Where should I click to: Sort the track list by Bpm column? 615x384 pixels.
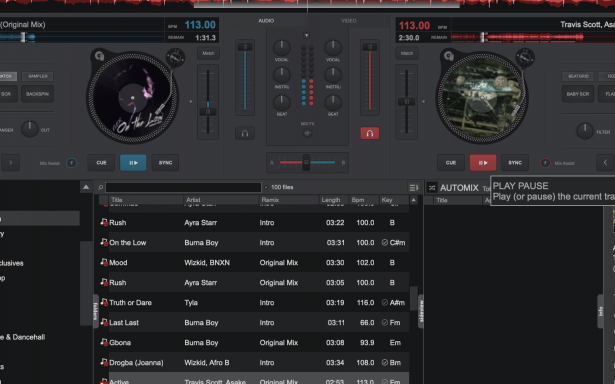[x=364, y=200]
